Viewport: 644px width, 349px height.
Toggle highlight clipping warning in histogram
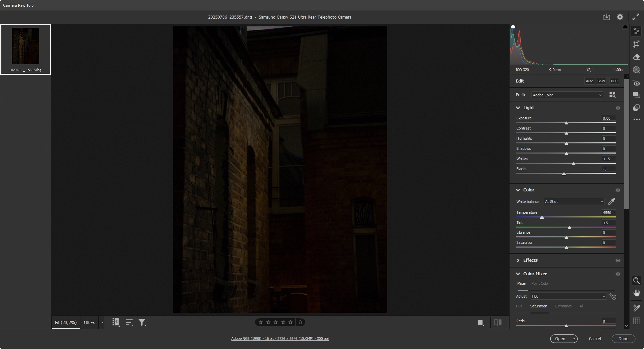click(x=625, y=27)
